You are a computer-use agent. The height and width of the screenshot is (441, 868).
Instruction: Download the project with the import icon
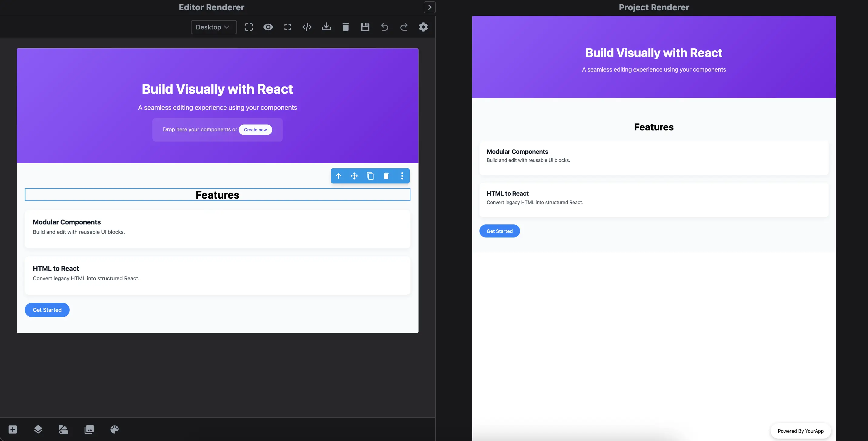(x=326, y=27)
